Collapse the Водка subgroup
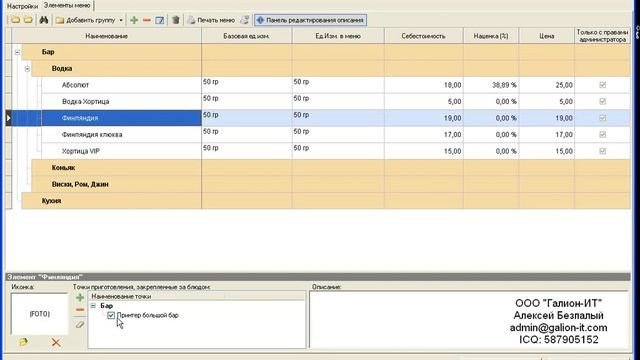This screenshot has height=360, width=640. point(27,69)
